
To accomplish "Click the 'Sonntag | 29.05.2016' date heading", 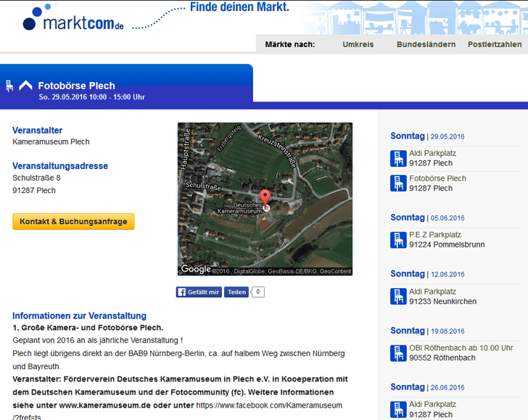I will click(x=427, y=136).
